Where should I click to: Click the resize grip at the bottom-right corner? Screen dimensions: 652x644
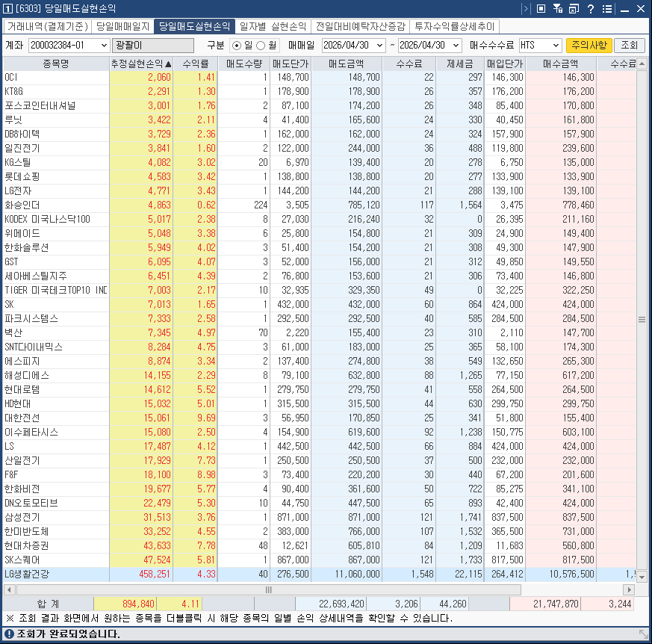(643, 634)
